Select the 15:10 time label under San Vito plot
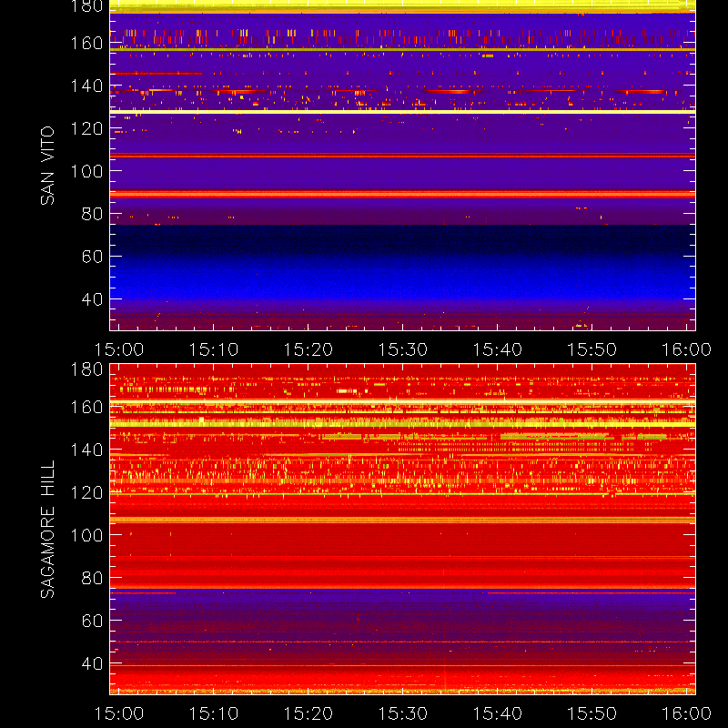Viewport: 728px width, 728px height. [x=214, y=349]
